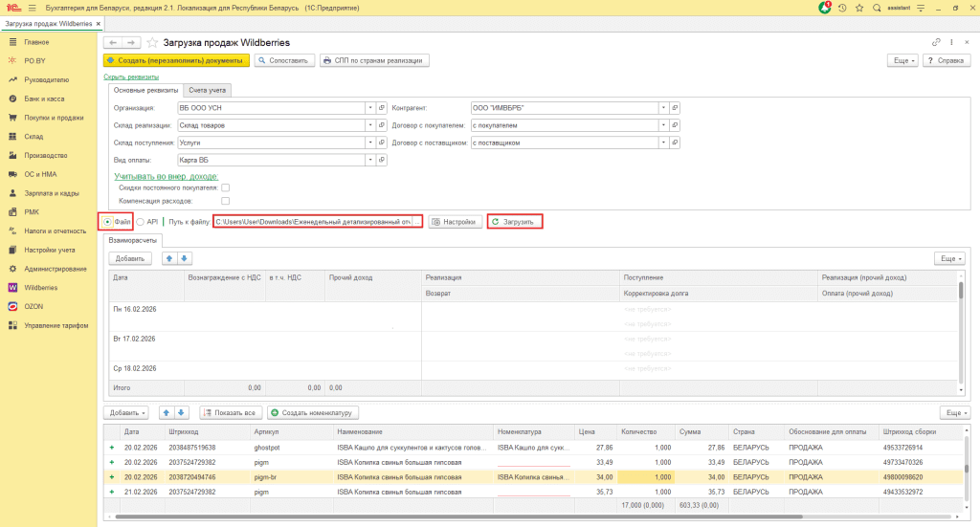This screenshot has height=527, width=980.
Task: Expand the Вид оплаты dropdown
Action: 370,160
